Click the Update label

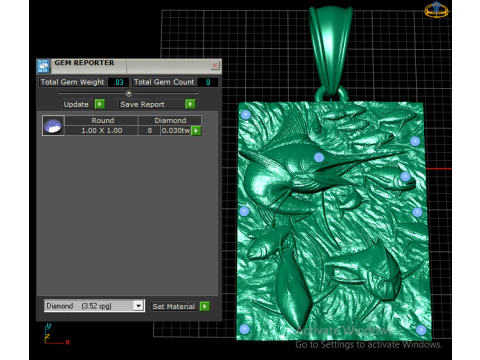click(x=76, y=104)
